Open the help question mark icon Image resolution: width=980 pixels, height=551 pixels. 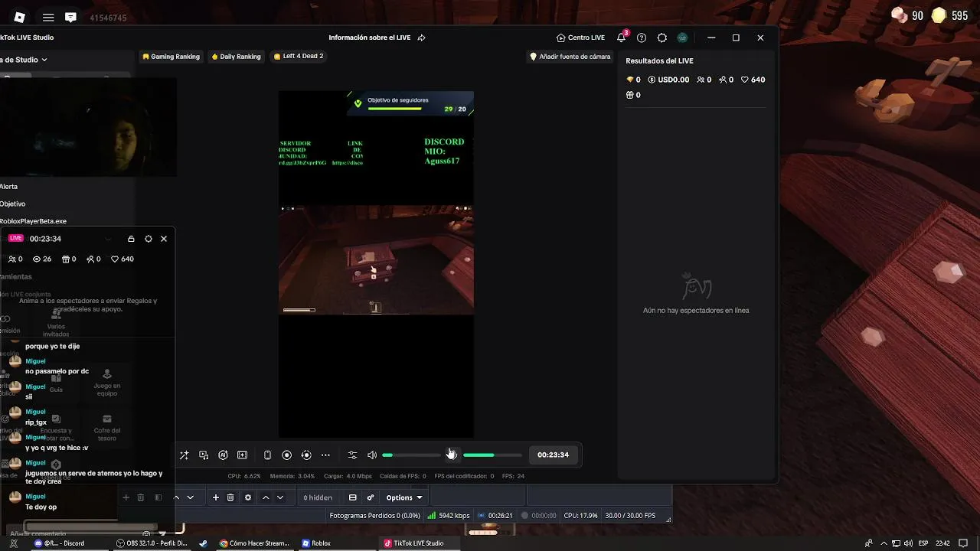point(642,37)
